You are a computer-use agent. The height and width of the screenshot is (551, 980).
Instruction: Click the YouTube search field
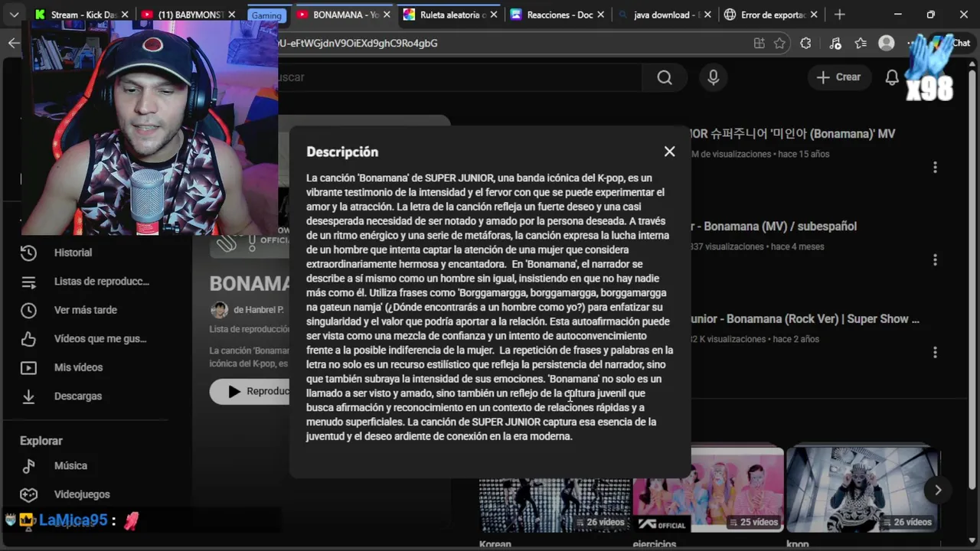[x=459, y=77]
